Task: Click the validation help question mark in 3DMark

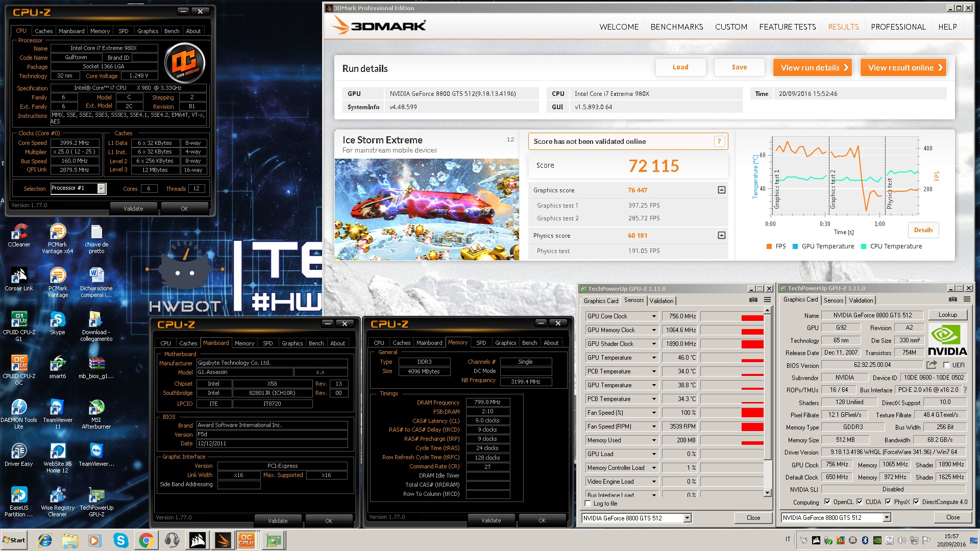Action: [719, 141]
